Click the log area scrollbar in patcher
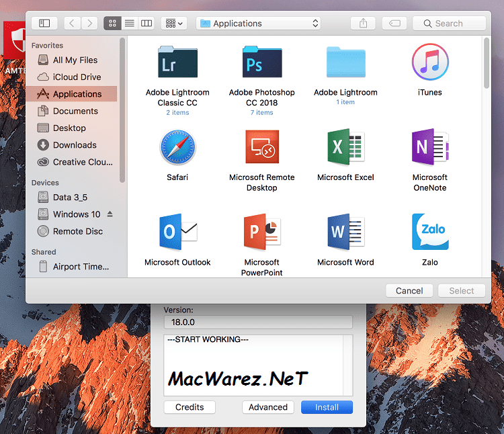Screen dimensions: 504x434 [348, 365]
